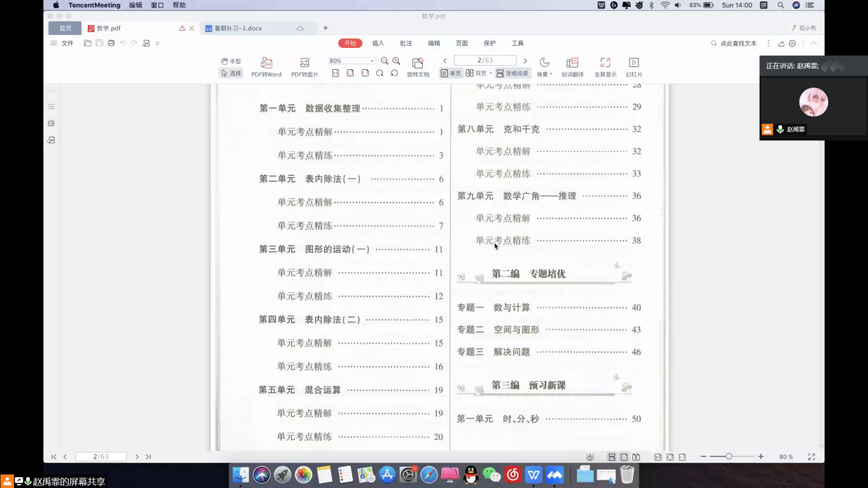Toggle 单页 single page view
The height and width of the screenshot is (488, 868).
451,73
